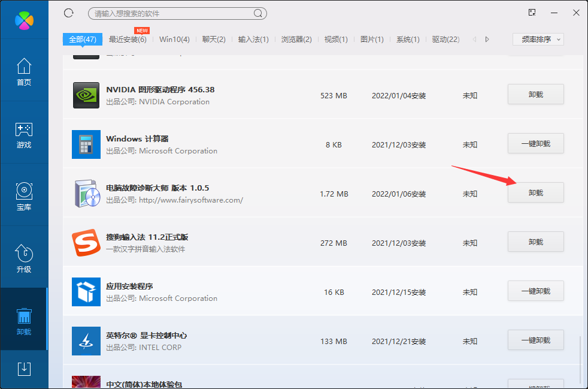The width and height of the screenshot is (588, 389).
Task: Click the NVIDIA 图形驱动程序 456.38 title
Action: [160, 90]
